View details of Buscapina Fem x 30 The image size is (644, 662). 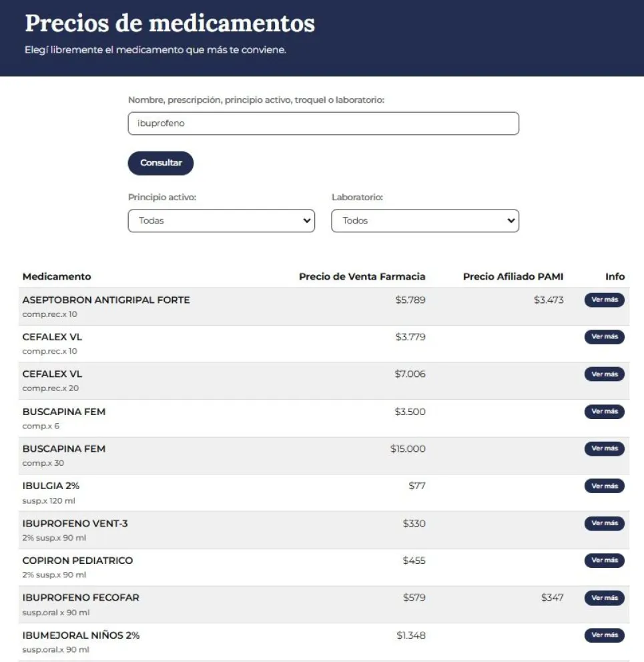click(x=604, y=448)
